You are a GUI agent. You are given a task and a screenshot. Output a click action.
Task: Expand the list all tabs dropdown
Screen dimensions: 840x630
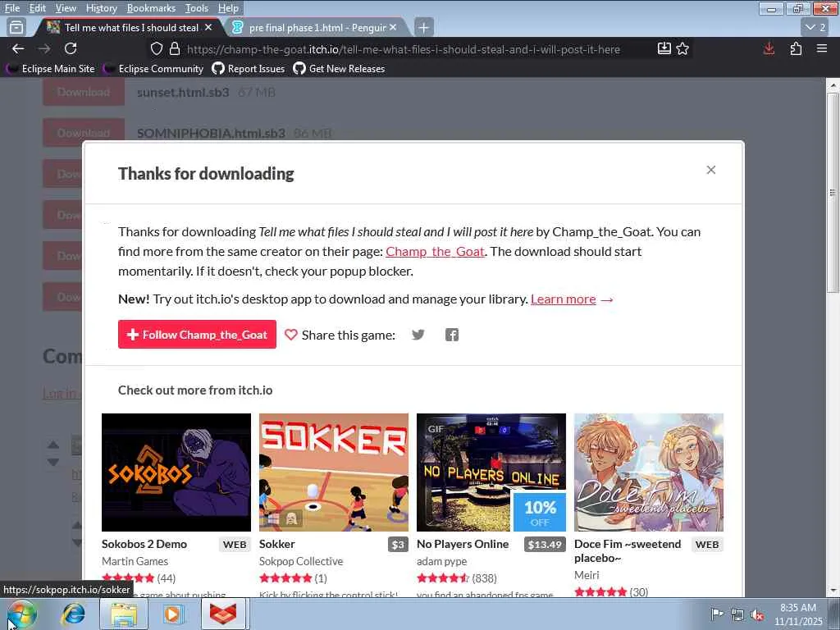816,27
